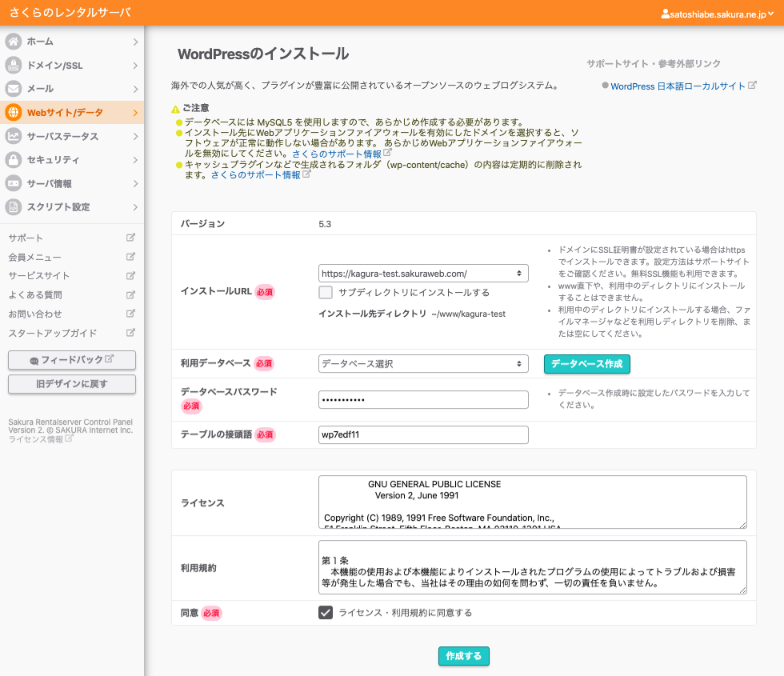Click the Script Settings icon
The image size is (784, 676).
click(x=14, y=207)
